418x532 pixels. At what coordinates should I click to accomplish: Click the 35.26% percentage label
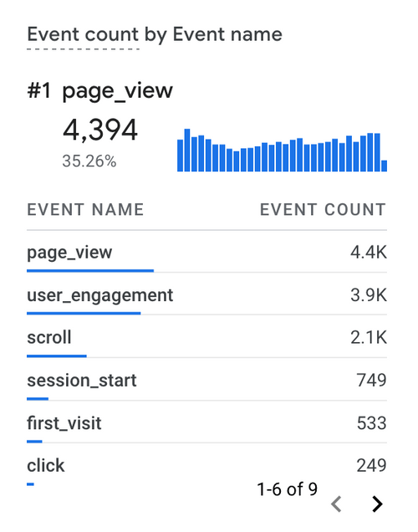click(x=89, y=161)
